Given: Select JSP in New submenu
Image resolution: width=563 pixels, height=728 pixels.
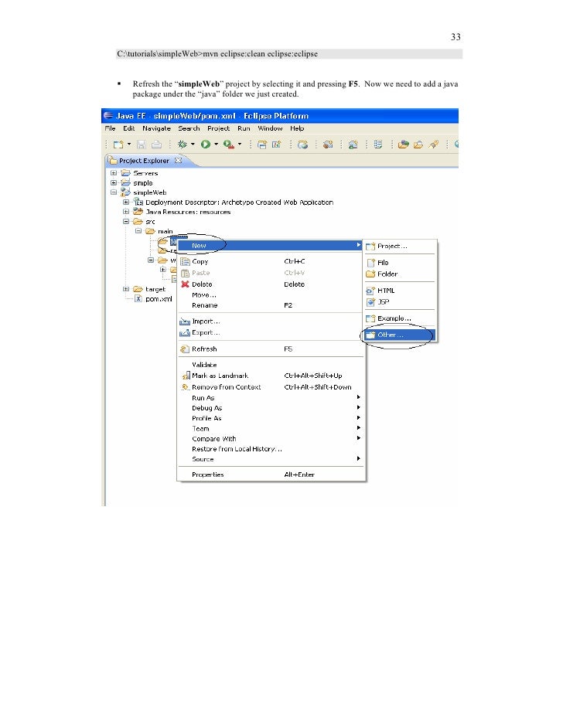Looking at the screenshot, I should click(x=400, y=301).
